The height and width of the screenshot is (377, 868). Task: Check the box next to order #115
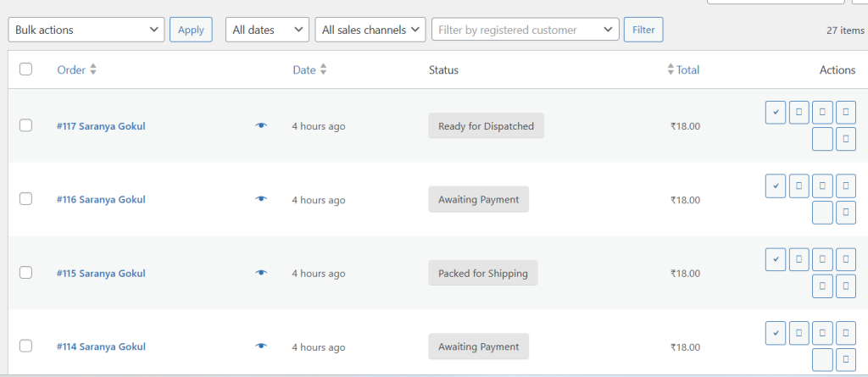[x=25, y=273]
